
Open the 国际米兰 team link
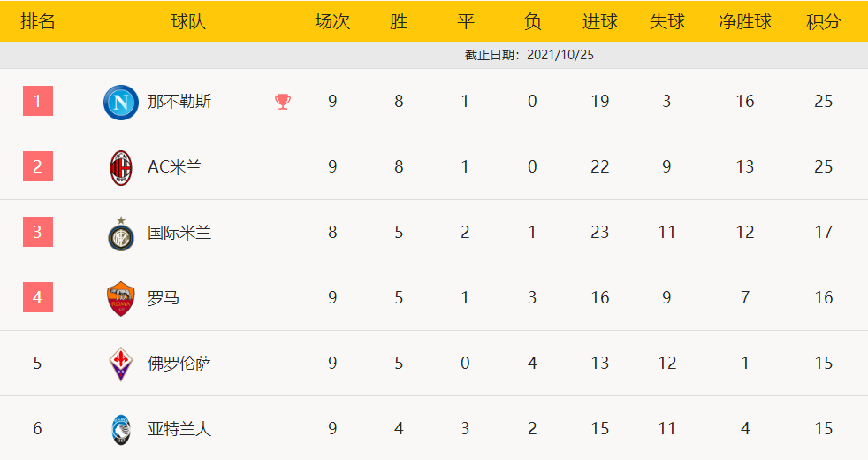(x=179, y=233)
